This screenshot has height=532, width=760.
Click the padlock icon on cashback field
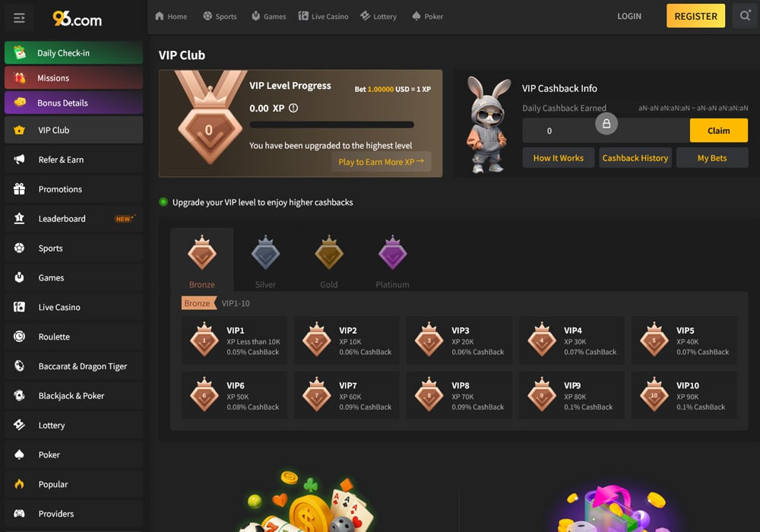[606, 123]
